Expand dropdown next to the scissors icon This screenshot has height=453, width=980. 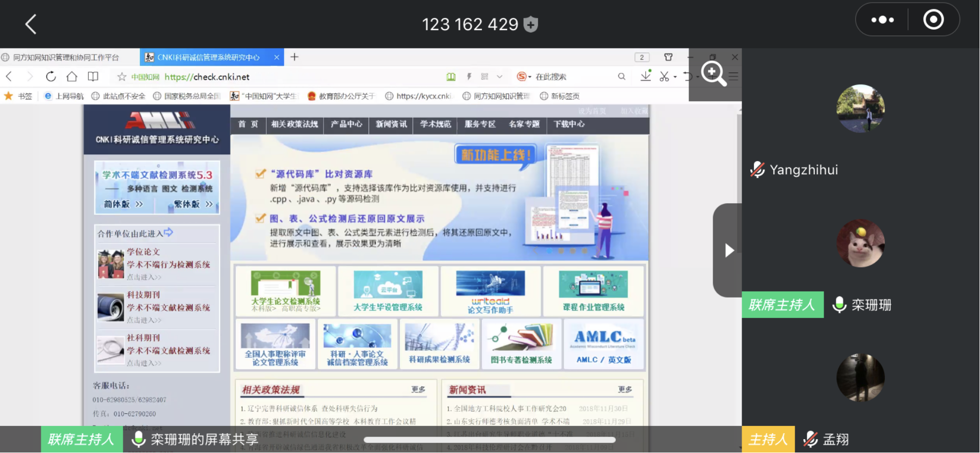coord(675,77)
